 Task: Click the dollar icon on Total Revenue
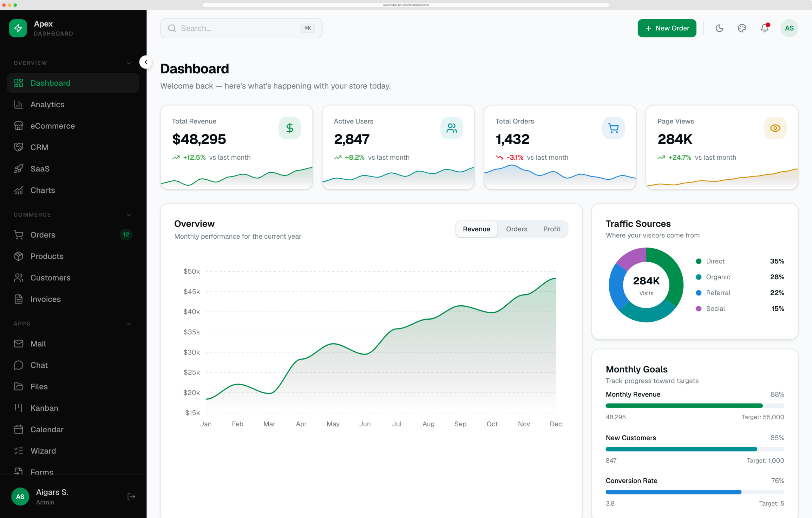click(x=290, y=128)
